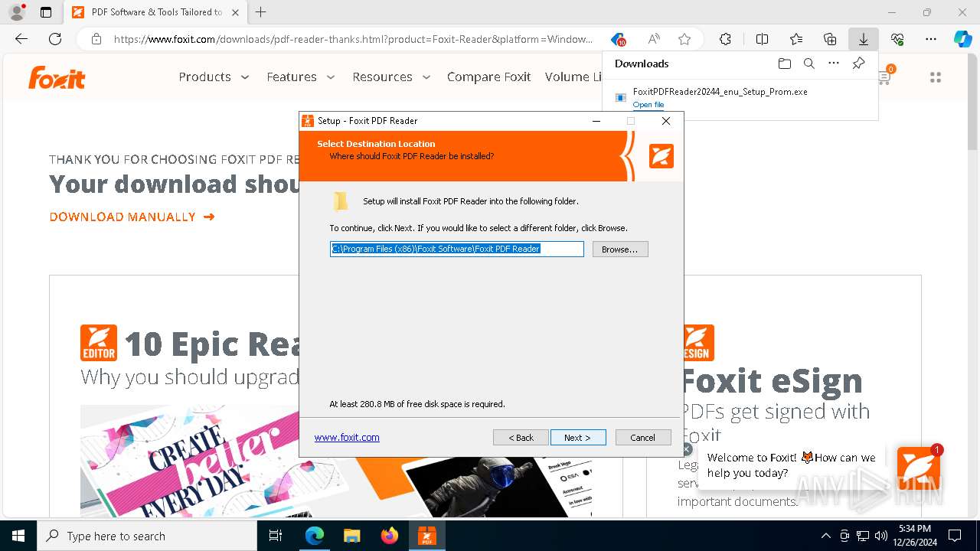Open Foxit chat assistant bubble icon

(918, 468)
